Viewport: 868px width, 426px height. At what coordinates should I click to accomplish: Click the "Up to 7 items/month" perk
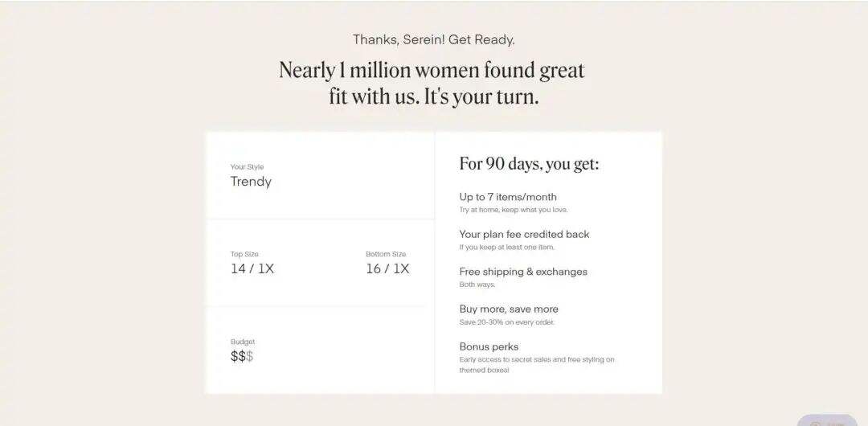[x=508, y=197]
